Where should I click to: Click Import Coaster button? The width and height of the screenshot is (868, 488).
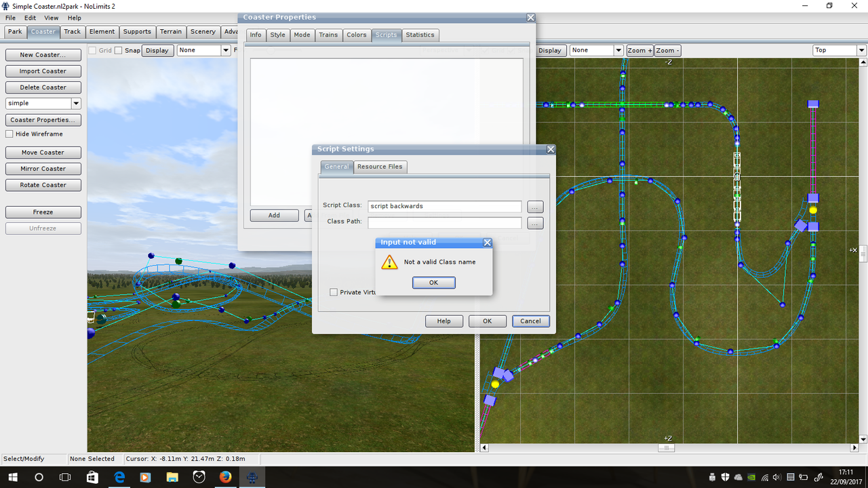[x=43, y=71]
